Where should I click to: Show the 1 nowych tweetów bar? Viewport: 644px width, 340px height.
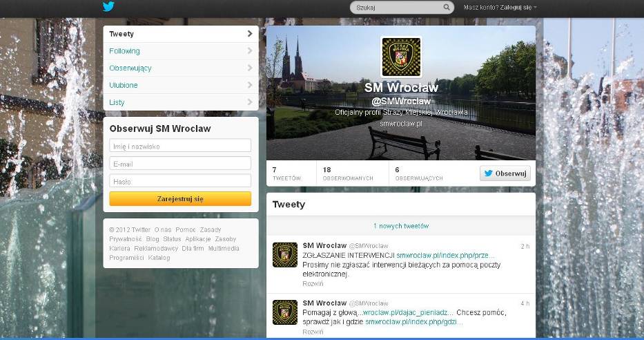pos(401,226)
